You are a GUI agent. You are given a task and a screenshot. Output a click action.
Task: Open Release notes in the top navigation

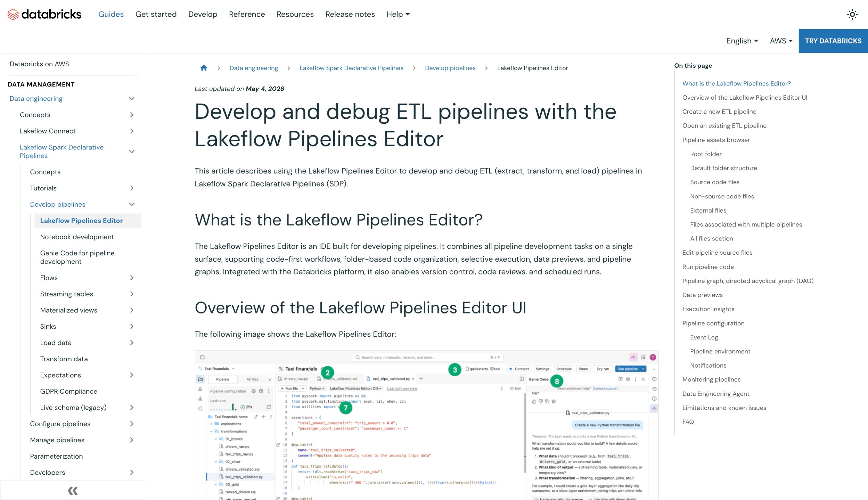click(x=350, y=14)
